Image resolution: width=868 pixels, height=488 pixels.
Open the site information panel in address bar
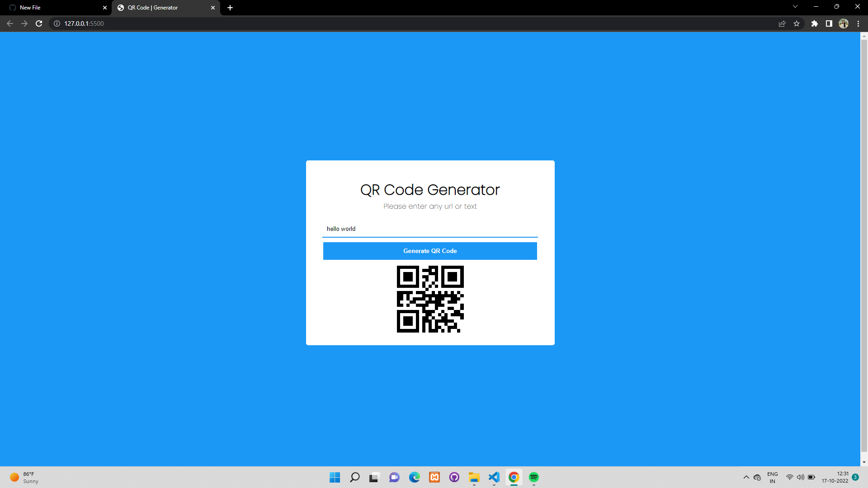pos(56,23)
